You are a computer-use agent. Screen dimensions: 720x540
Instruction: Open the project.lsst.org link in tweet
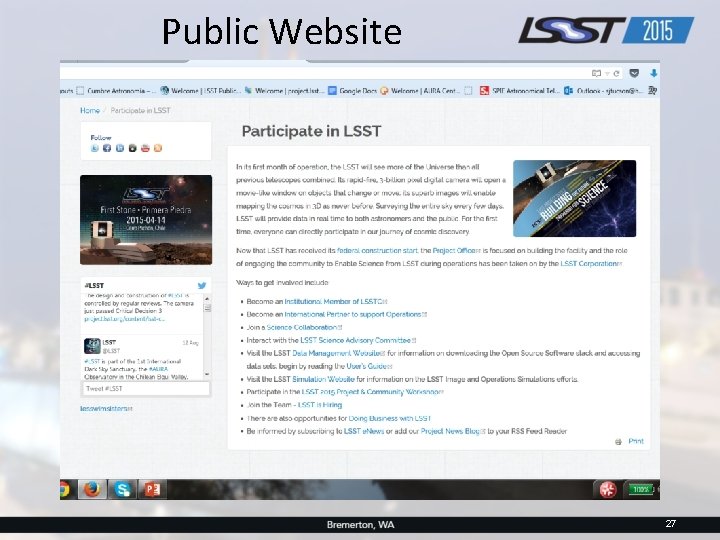click(124, 319)
